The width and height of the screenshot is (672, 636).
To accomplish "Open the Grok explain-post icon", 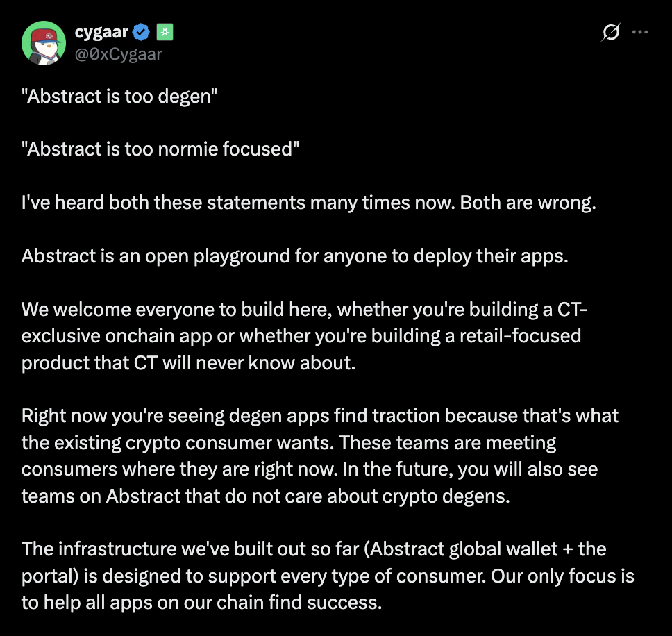I will point(611,32).
